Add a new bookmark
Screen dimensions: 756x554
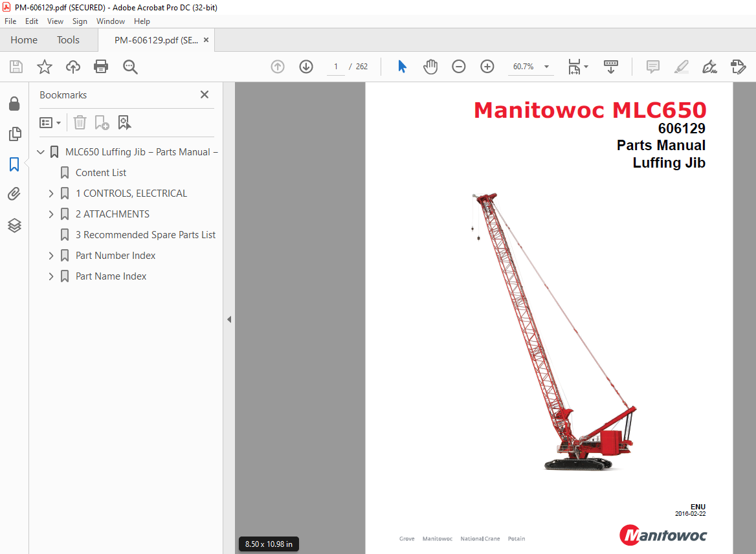pyautogui.click(x=102, y=122)
